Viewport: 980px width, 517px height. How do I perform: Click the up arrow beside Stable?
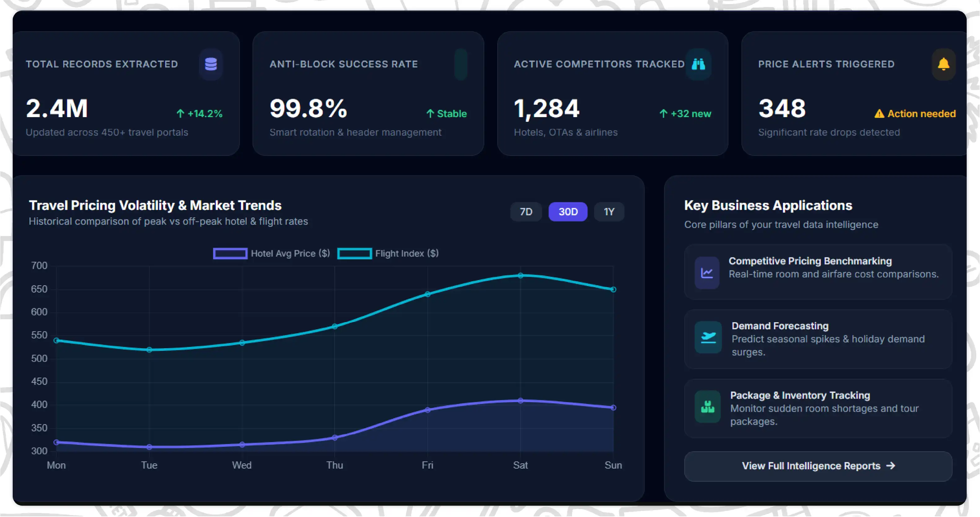click(x=430, y=113)
